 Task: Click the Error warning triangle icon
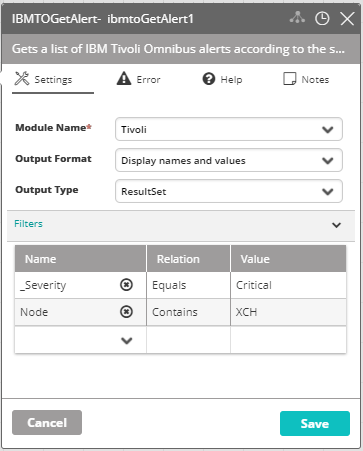click(x=124, y=79)
